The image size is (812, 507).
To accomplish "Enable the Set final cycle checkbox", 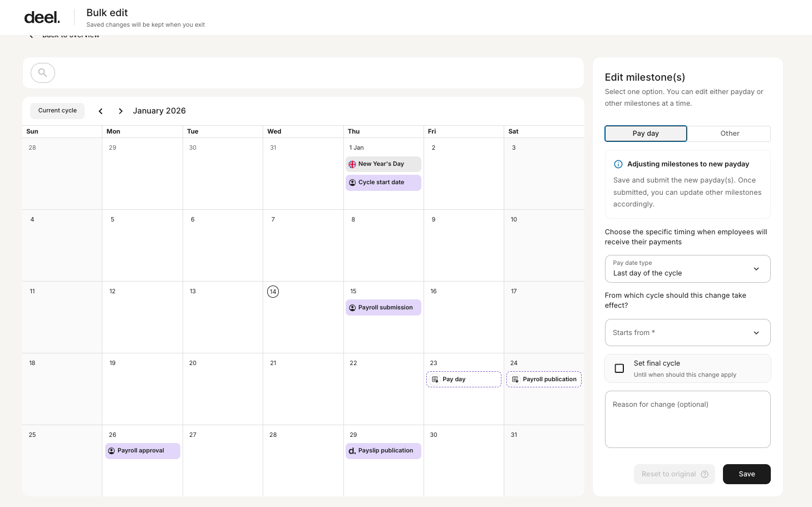I will point(619,368).
